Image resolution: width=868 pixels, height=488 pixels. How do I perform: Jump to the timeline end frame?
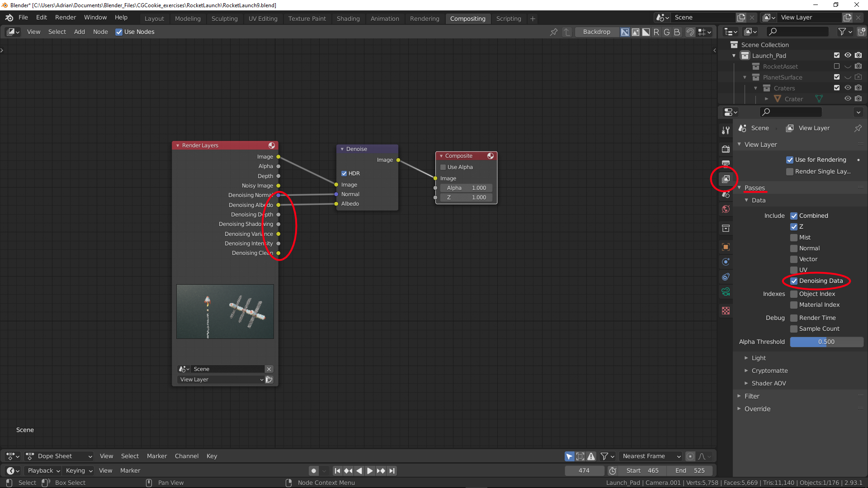(x=392, y=471)
